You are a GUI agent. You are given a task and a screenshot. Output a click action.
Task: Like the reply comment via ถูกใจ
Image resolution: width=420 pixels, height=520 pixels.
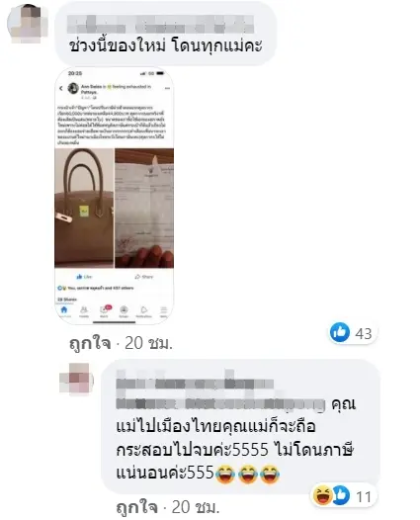(136, 507)
